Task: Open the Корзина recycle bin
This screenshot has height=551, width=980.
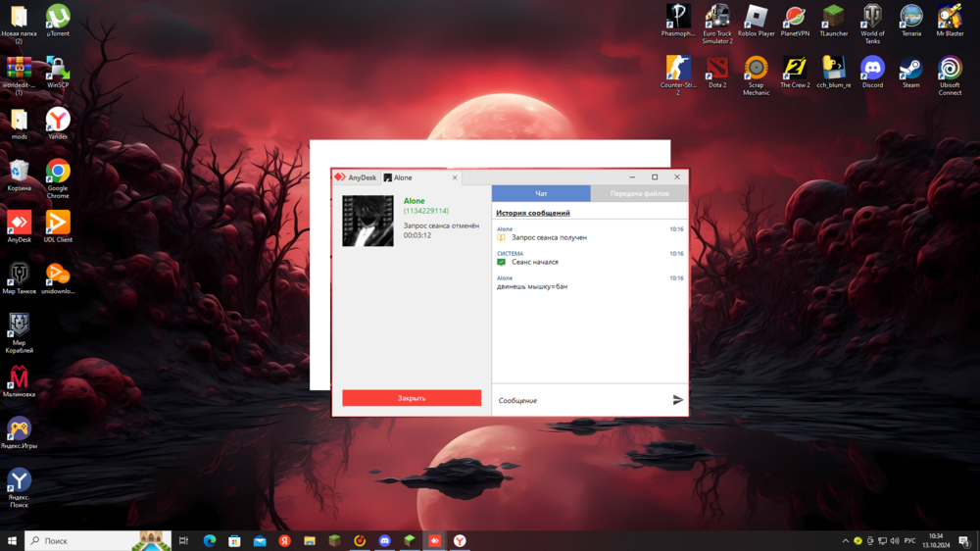Action: pyautogui.click(x=19, y=175)
